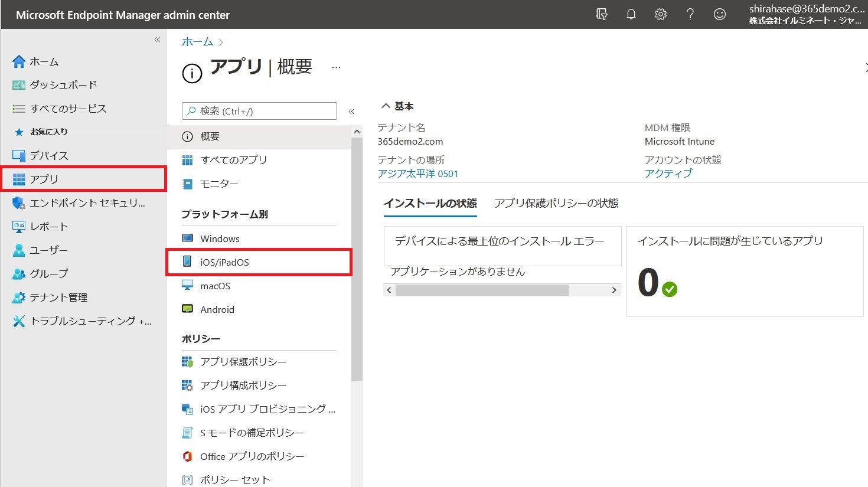Click the iOS アプリ プロビジョニング icon
This screenshot has width=868, height=487.
[x=188, y=409]
